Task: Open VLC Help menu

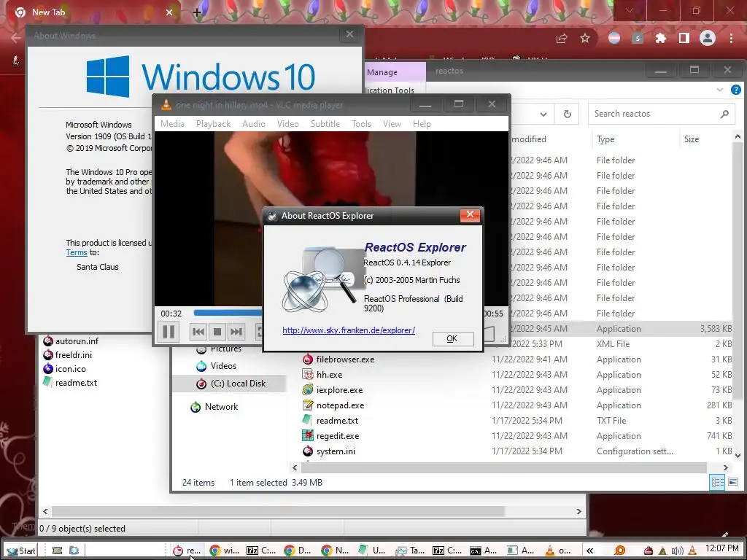Action: pos(422,124)
